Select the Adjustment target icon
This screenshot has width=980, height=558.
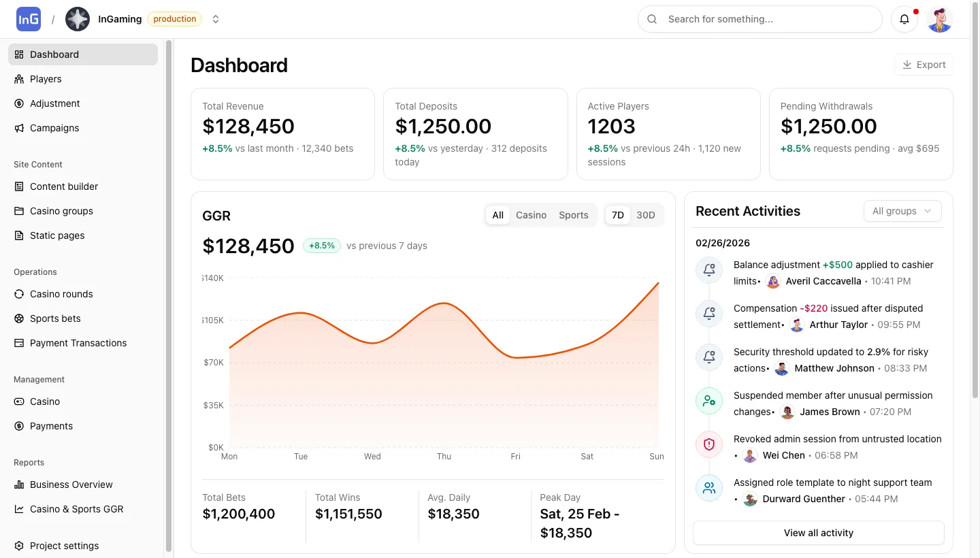[18, 103]
